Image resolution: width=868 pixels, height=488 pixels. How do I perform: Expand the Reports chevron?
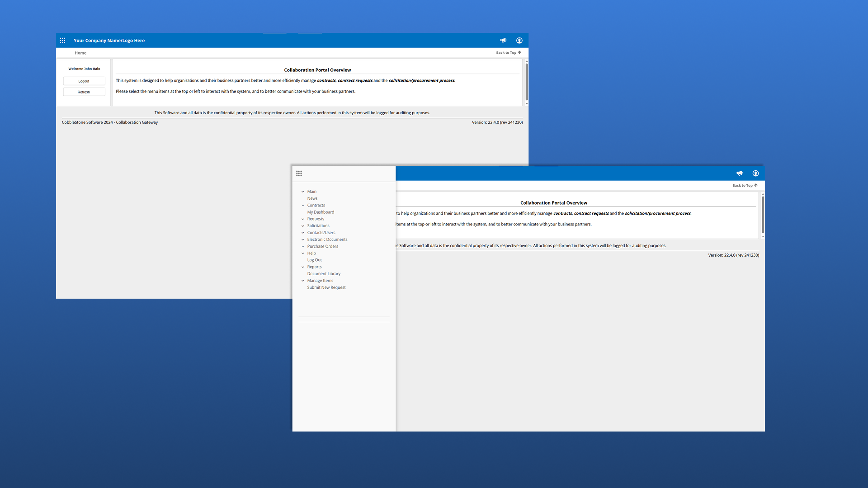(303, 267)
